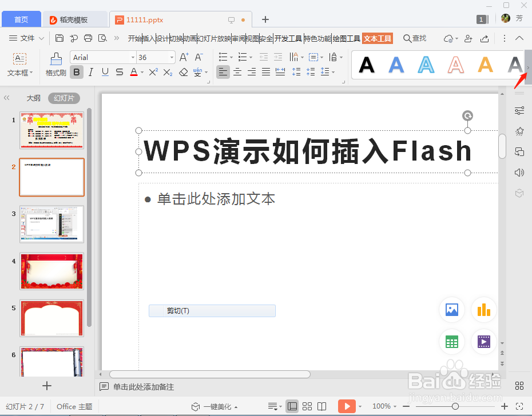Clear formatting with eraser icon
Screen dimensions: 532x416
click(184, 72)
